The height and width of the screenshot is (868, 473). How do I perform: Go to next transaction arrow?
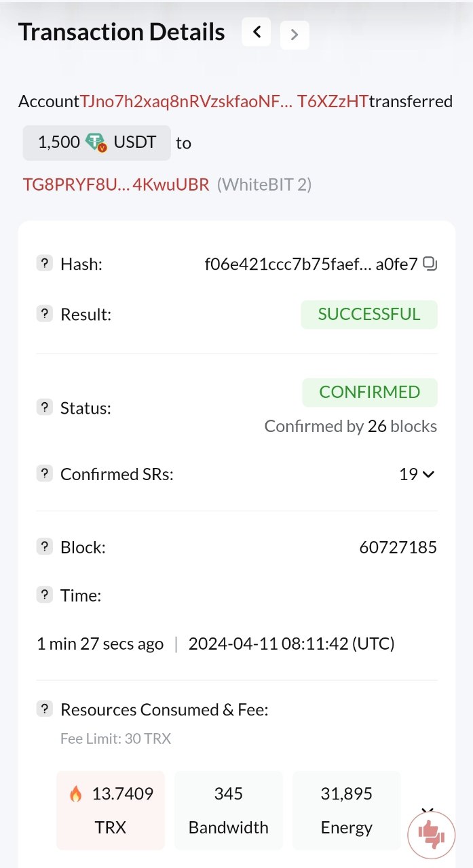click(x=294, y=35)
